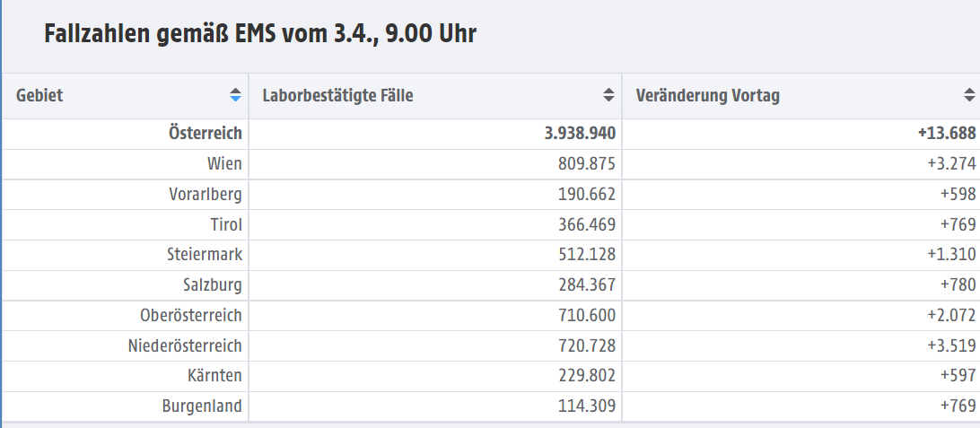Select the Burgenland row label
980x428 pixels.
202,406
